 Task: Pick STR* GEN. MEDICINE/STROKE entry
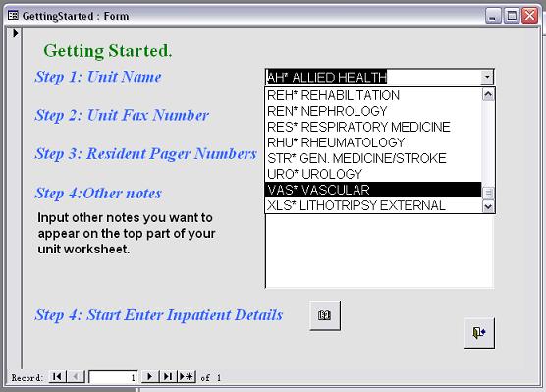tap(373, 158)
